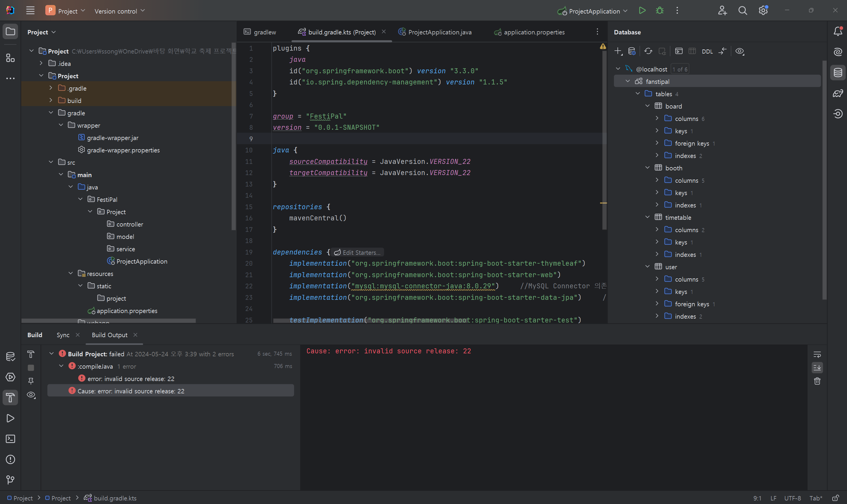The image size is (847, 504).
Task: Run the ProjectApplication configuration
Action: click(x=642, y=11)
